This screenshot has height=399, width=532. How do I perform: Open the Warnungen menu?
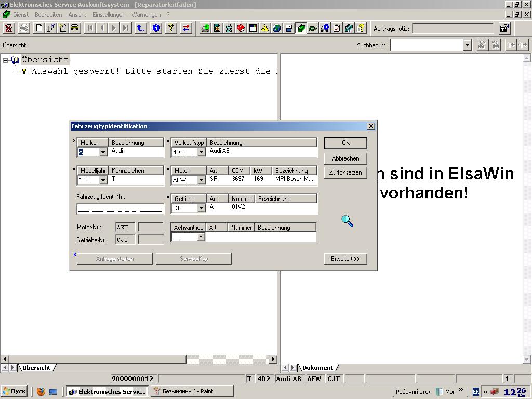[146, 15]
